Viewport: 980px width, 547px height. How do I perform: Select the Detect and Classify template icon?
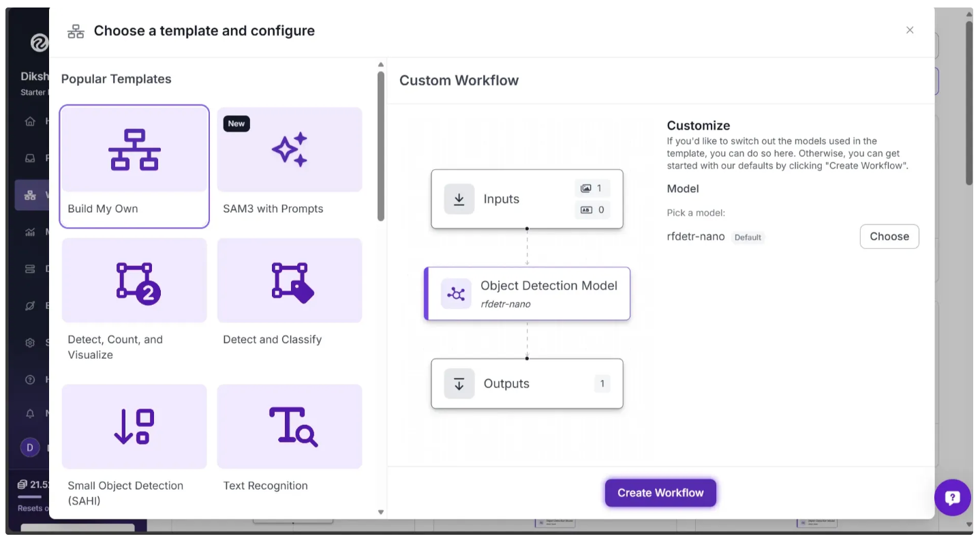coord(290,281)
